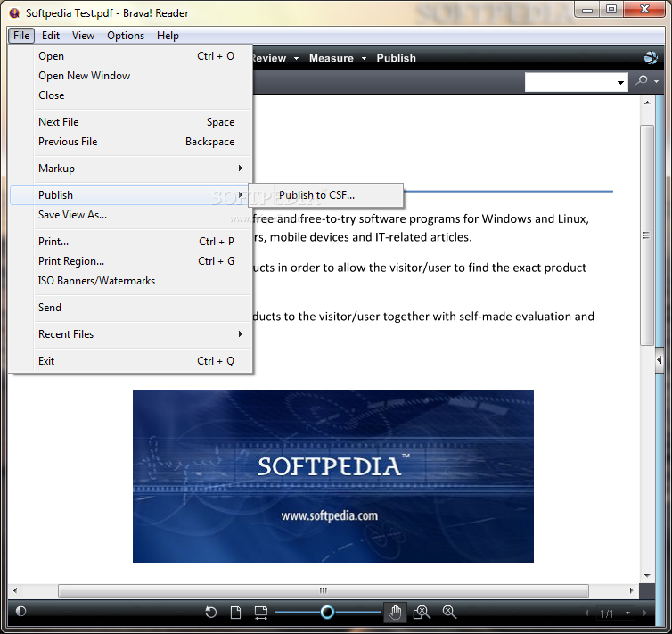Image resolution: width=672 pixels, height=634 pixels.
Task: Choose Next File menu entry
Action: click(131, 122)
